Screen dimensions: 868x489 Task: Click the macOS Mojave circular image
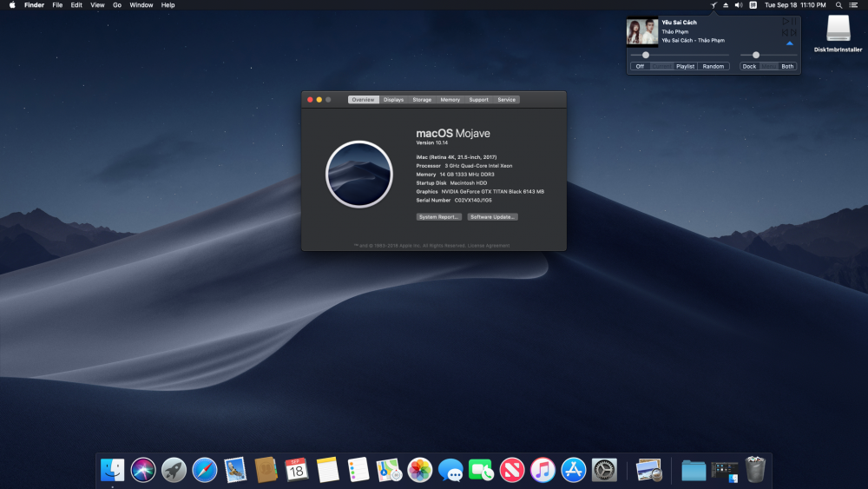point(359,175)
